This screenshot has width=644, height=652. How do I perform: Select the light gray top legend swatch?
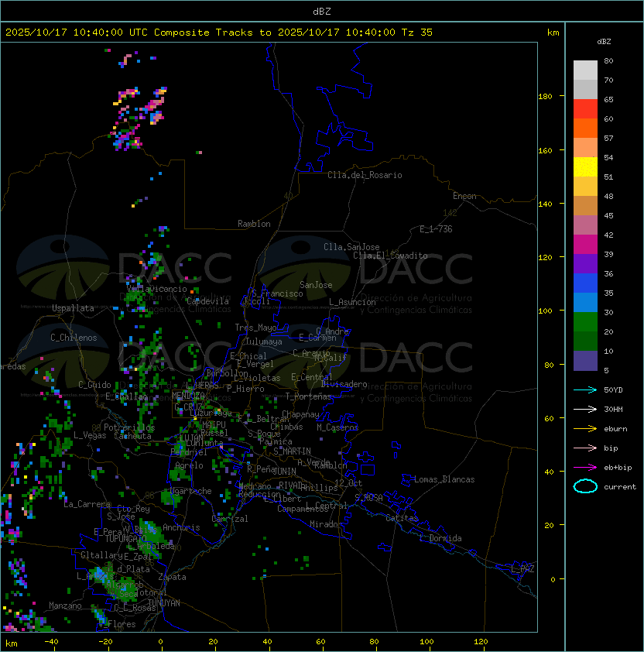(585, 70)
